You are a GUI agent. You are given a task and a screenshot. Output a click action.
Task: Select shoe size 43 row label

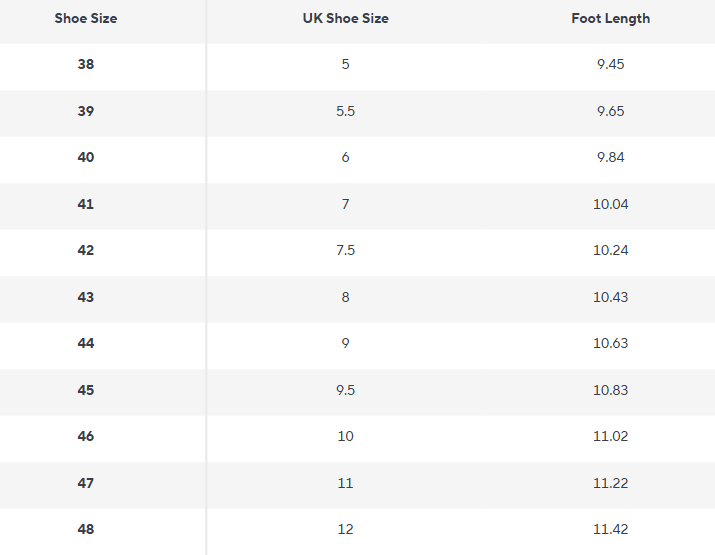click(x=86, y=297)
